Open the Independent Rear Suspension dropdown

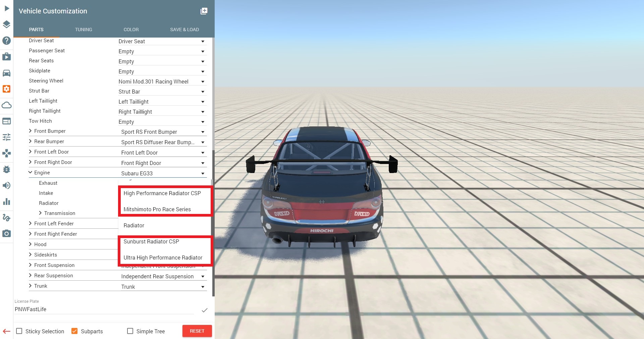(x=163, y=276)
